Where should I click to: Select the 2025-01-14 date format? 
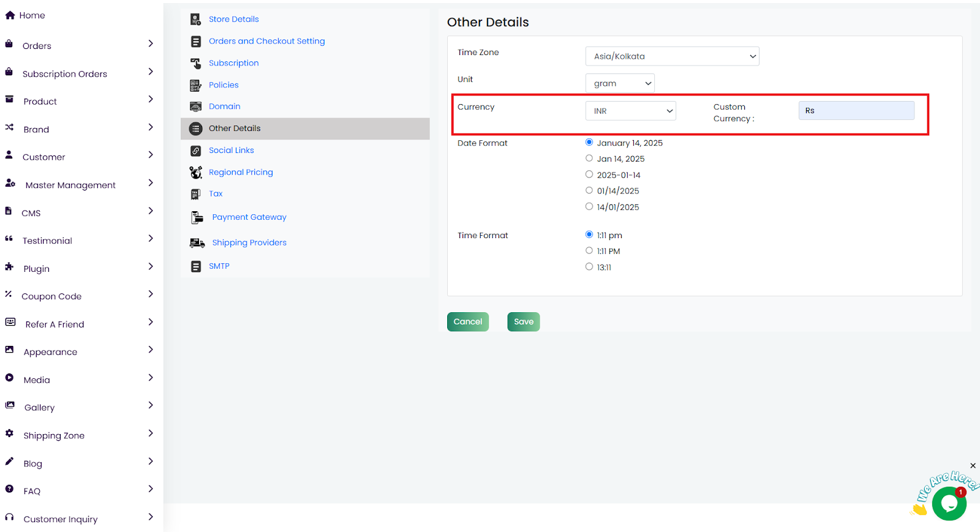tap(589, 174)
